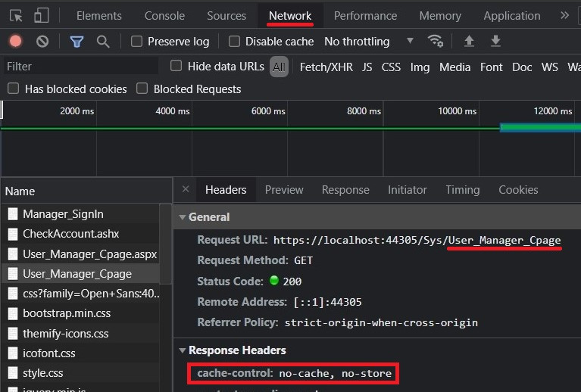The image size is (581, 392).
Task: Collapse the General section
Action: (183, 217)
